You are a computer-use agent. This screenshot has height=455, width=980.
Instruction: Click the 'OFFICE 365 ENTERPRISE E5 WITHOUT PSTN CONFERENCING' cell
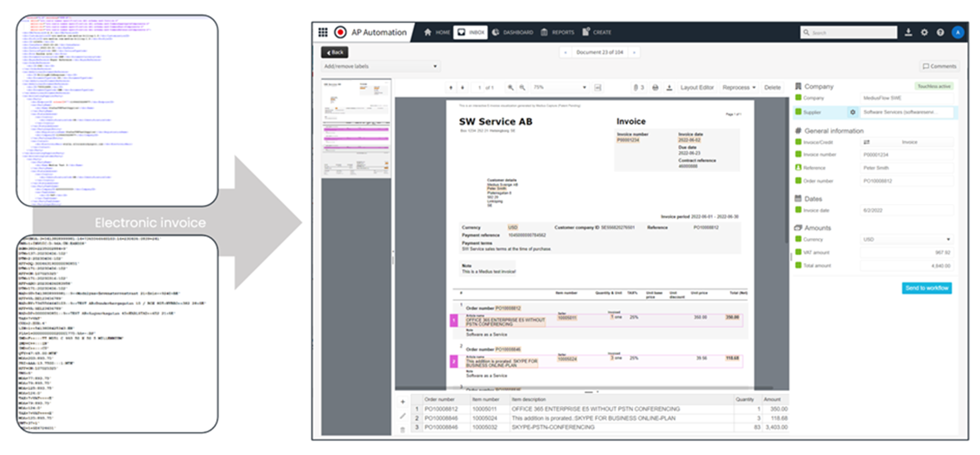622,409
